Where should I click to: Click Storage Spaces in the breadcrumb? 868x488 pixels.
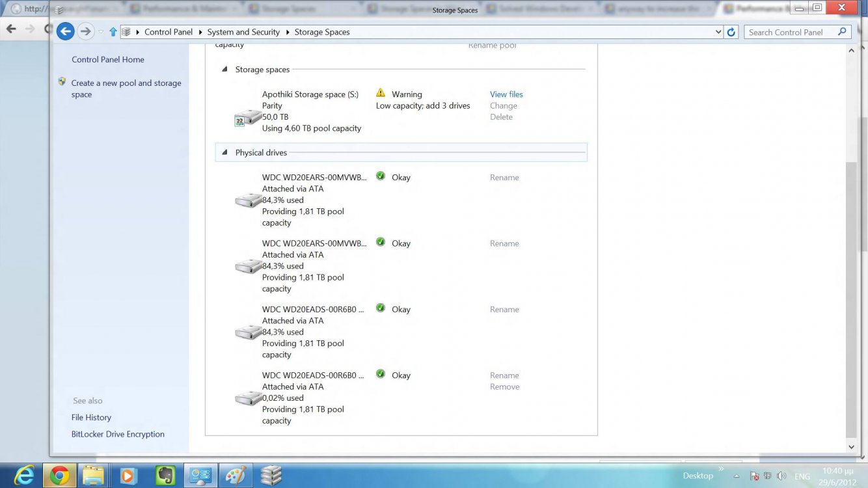322,32
